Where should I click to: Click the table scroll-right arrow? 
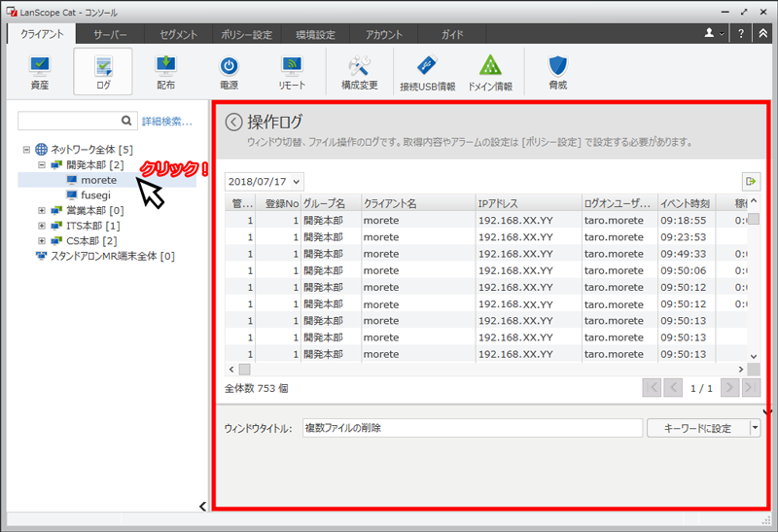(741, 370)
